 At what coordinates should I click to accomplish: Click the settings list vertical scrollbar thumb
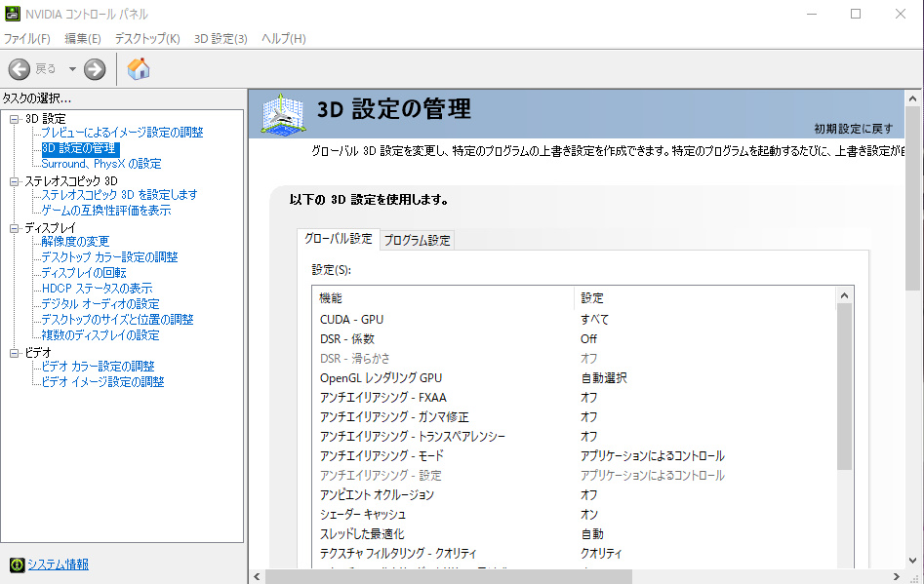[x=844, y=387]
